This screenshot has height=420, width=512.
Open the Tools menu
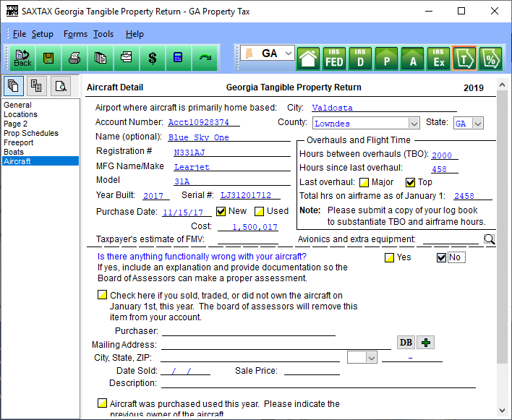[103, 34]
